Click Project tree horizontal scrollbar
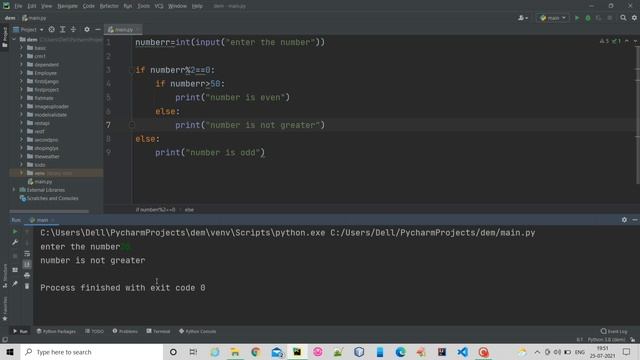Viewport: 640px width, 360px height. click(x=49, y=211)
